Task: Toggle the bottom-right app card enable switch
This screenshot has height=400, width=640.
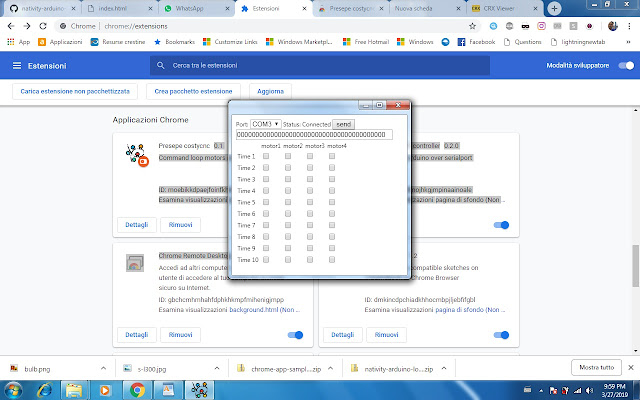Action: point(501,335)
